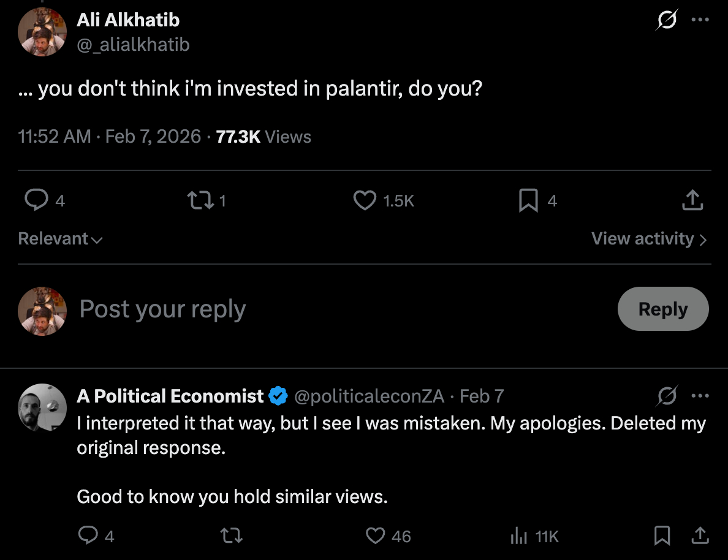Open A Political Economist profile name
The image size is (728, 560).
point(170,396)
